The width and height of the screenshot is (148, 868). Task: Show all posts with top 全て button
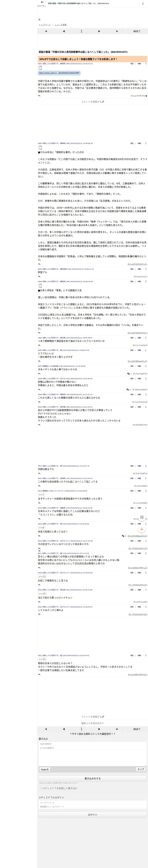tap(137, 31)
